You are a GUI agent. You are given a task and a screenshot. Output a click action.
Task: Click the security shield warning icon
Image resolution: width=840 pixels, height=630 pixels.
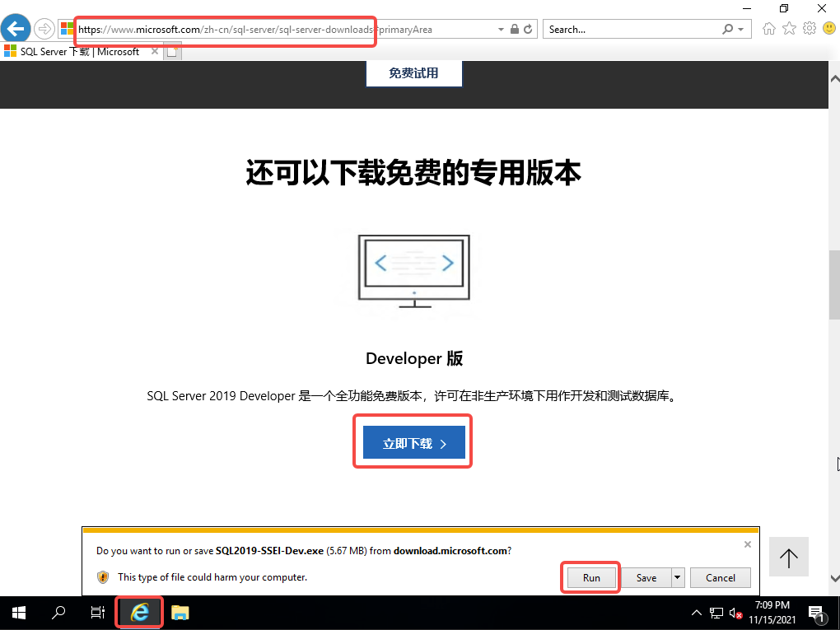tap(103, 577)
